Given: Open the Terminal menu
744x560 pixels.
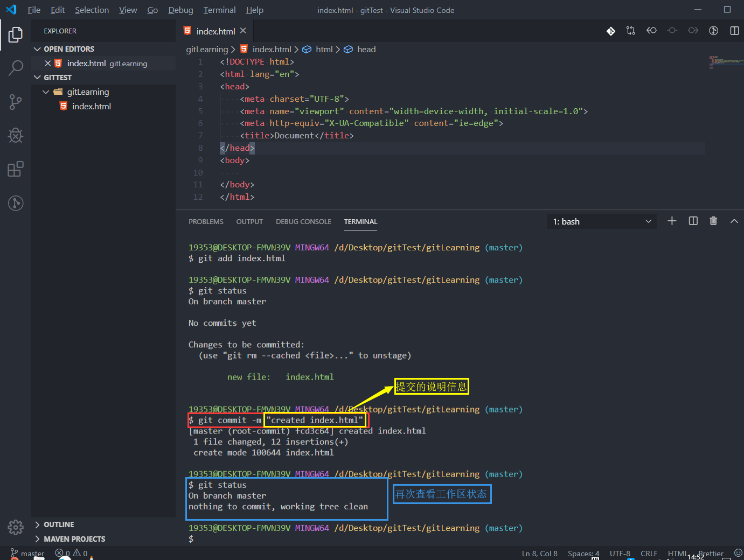Looking at the screenshot, I should 219,10.
